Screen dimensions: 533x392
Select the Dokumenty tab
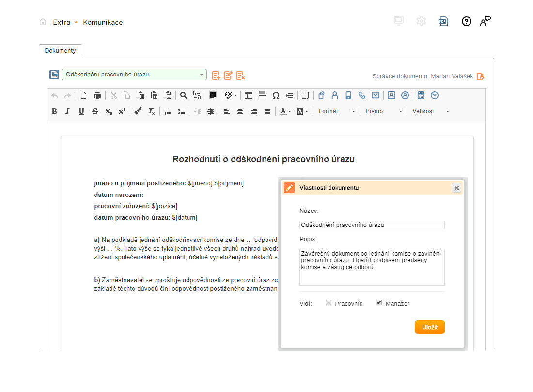(61, 51)
